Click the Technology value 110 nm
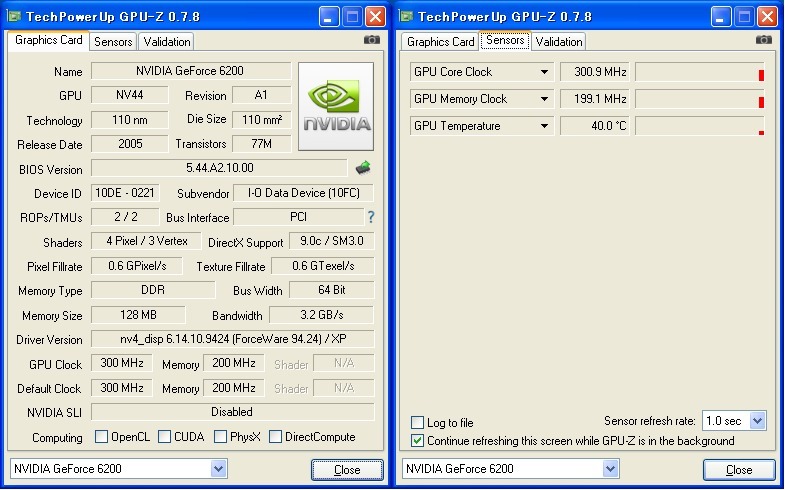This screenshot has height=490, width=785. 130,120
